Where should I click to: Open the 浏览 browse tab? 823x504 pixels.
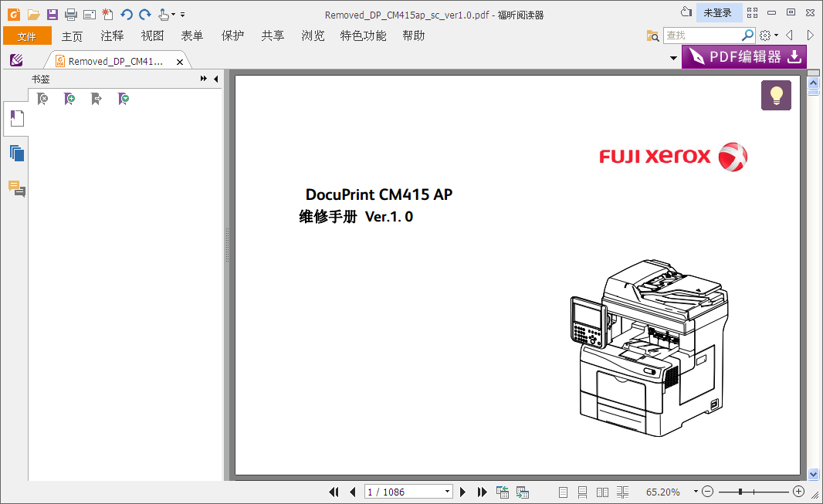tap(313, 36)
